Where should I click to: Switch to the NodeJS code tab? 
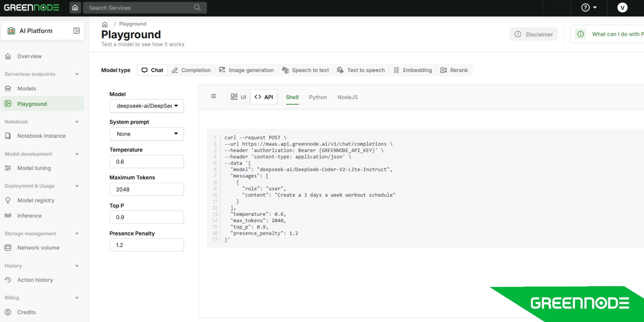point(347,97)
